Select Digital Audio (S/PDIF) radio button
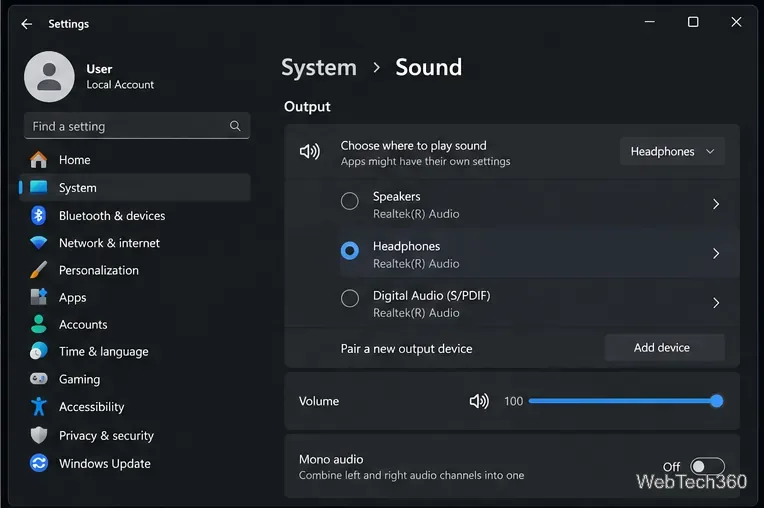Screen dimensions: 764x508 [349, 298]
